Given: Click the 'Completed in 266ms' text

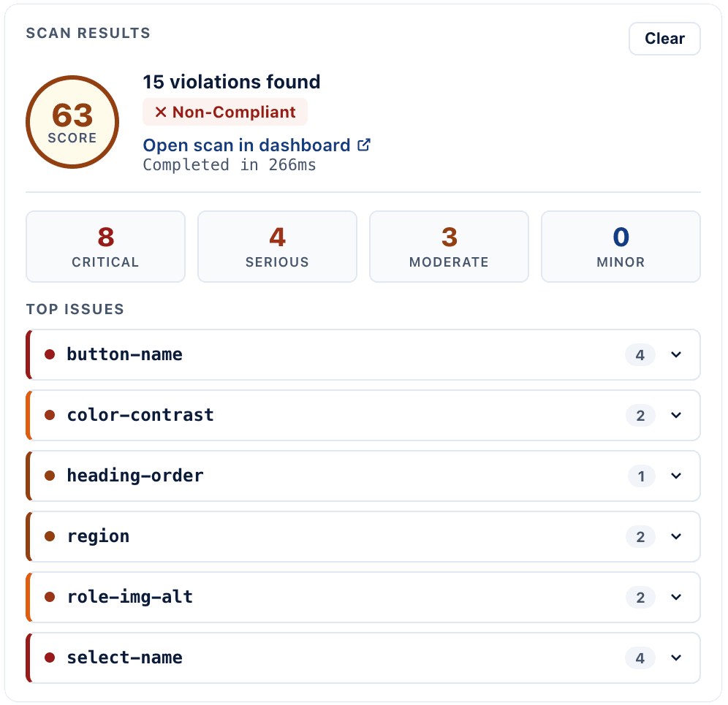Looking at the screenshot, I should pos(230,165).
